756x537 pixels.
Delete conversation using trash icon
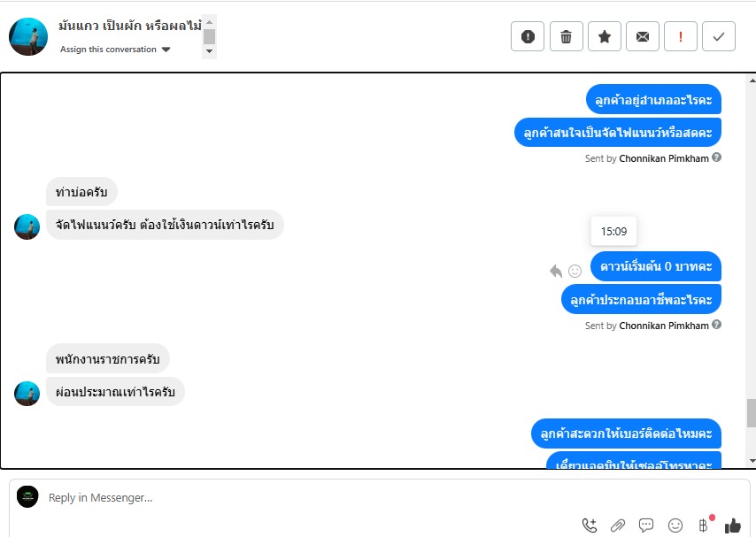coord(566,36)
